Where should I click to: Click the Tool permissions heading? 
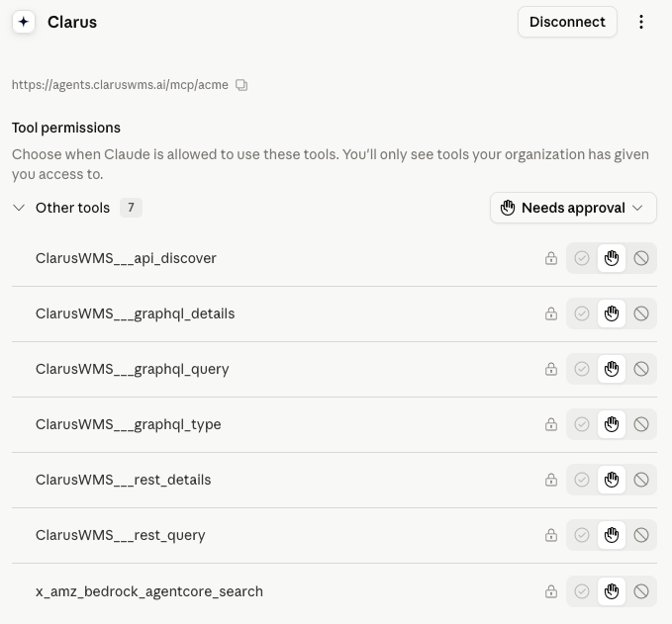tap(66, 128)
